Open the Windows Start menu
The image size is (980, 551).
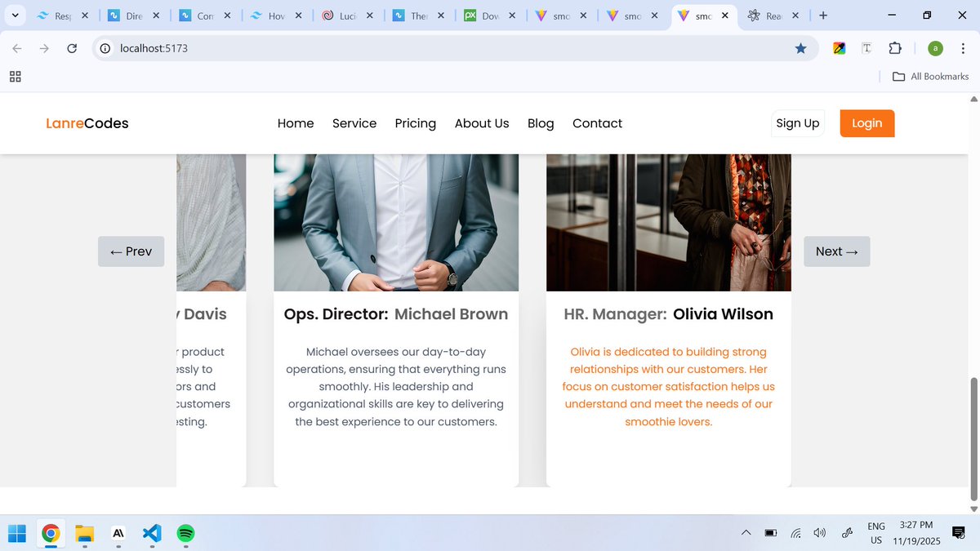pos(17,534)
